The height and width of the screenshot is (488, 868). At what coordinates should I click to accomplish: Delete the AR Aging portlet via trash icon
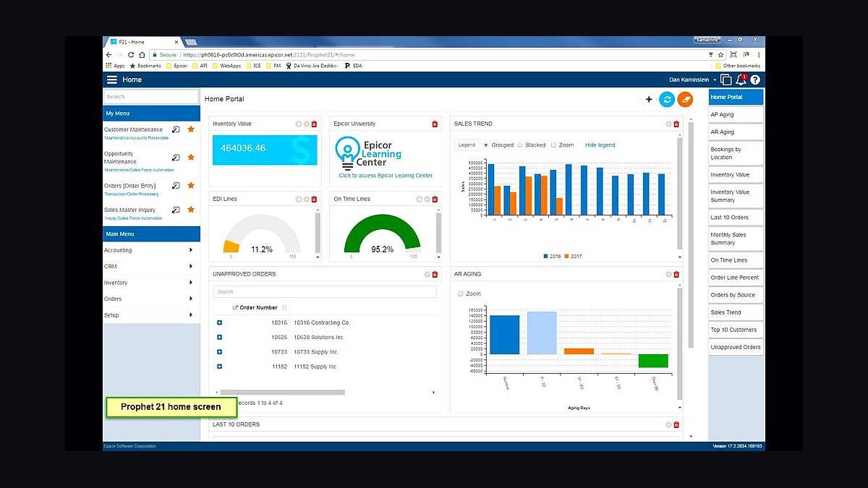[x=676, y=274]
